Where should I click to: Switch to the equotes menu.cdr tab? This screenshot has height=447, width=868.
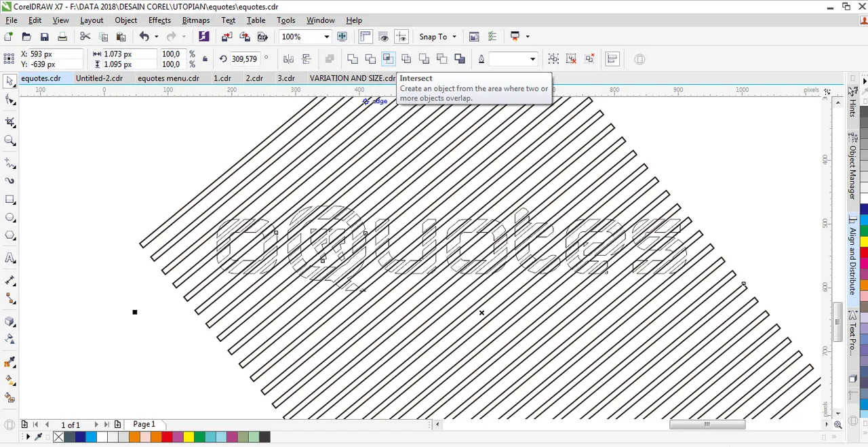[x=168, y=78]
